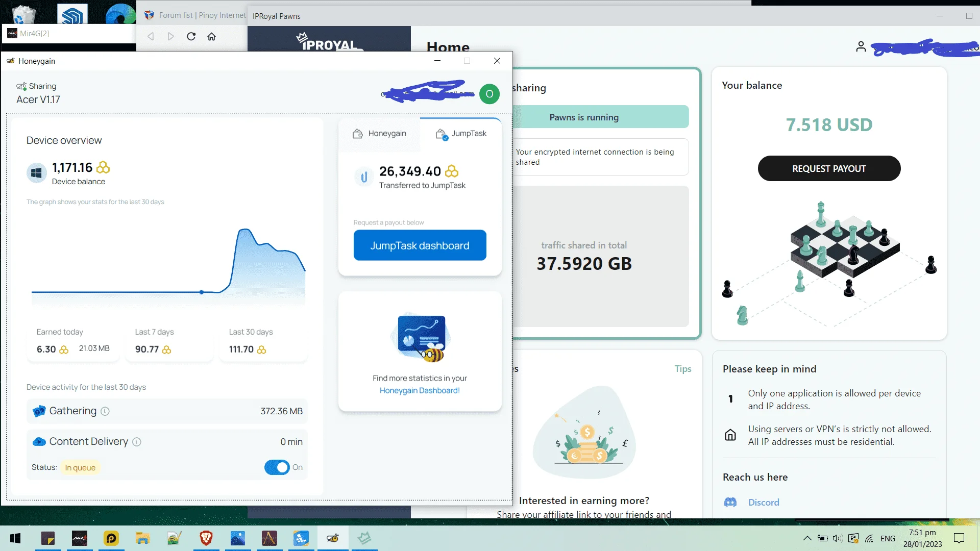
Task: Toggle the Content Delivery switch
Action: tap(277, 467)
